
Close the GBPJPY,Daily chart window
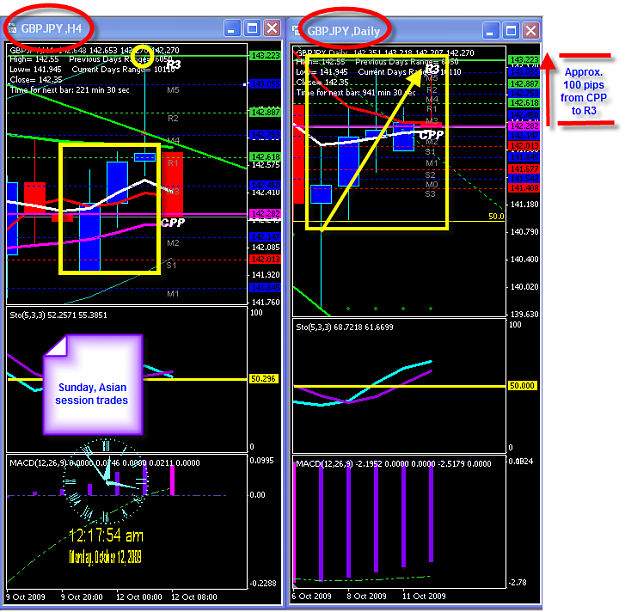click(x=531, y=31)
